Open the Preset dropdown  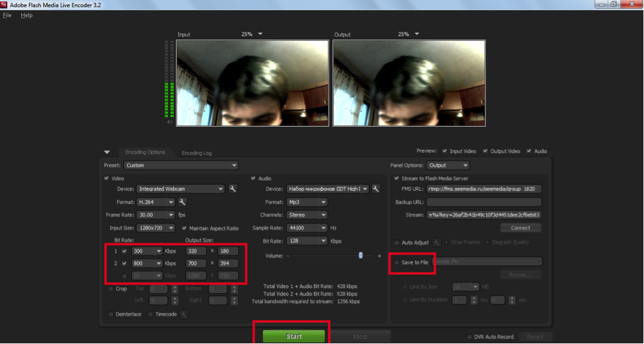point(181,166)
